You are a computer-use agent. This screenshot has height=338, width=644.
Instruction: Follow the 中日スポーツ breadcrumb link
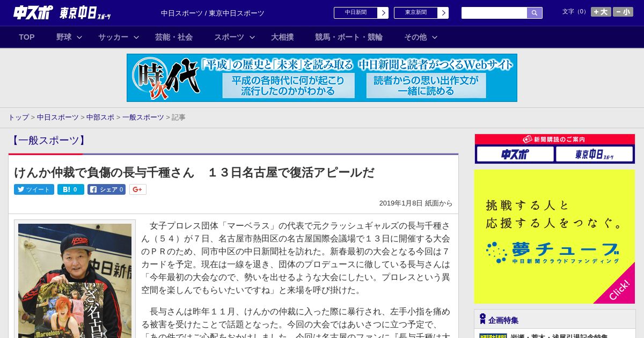click(57, 117)
